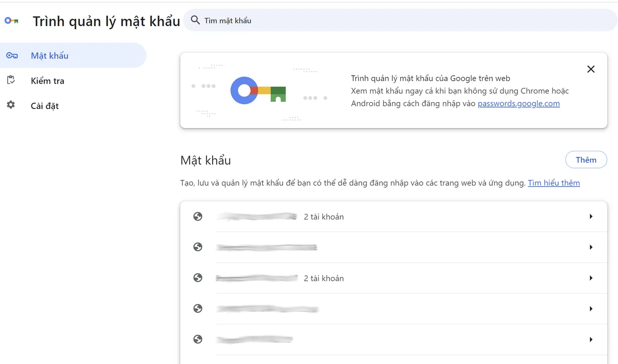
Task: Expand the second password row chevron
Action: tap(591, 247)
